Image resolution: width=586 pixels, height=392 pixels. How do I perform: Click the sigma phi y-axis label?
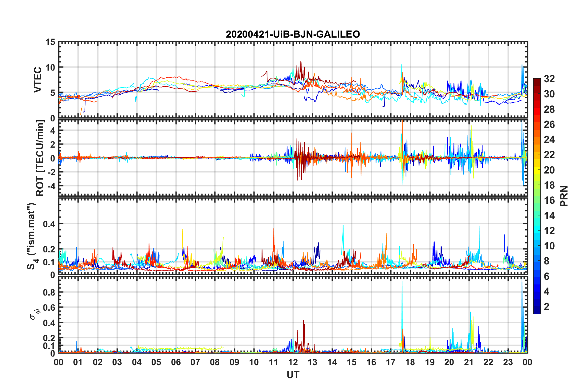click(35, 314)
